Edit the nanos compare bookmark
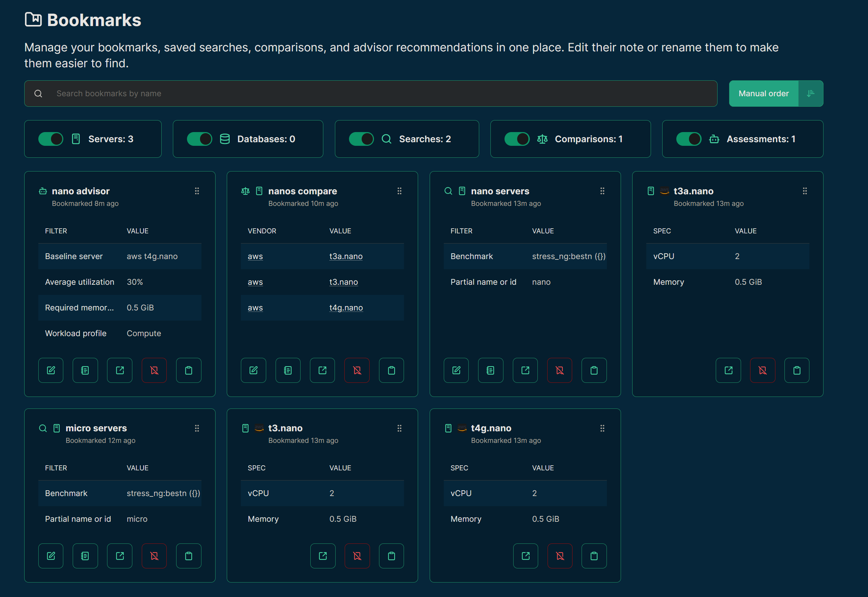The width and height of the screenshot is (868, 597). [254, 370]
